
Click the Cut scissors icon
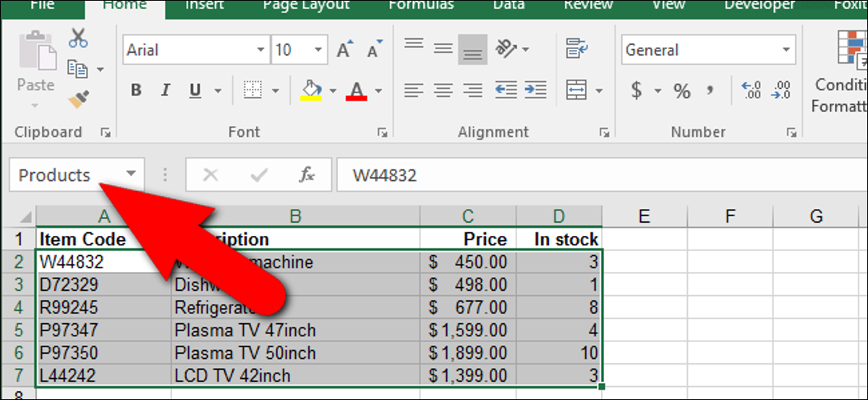[78, 37]
